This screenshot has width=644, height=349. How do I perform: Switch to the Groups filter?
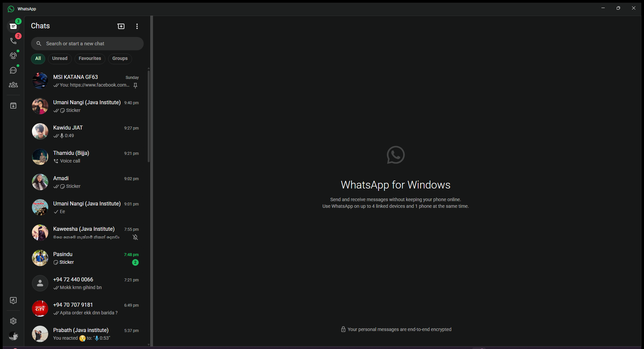coord(120,59)
